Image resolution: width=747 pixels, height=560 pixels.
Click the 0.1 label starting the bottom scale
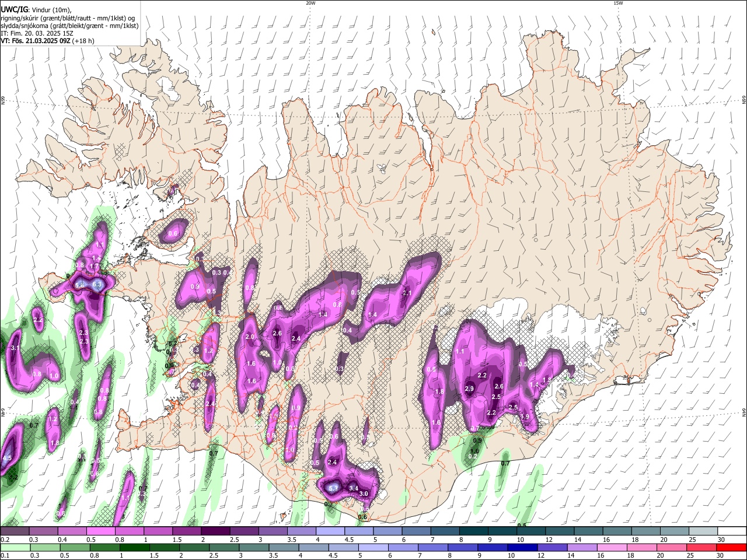click(5, 556)
